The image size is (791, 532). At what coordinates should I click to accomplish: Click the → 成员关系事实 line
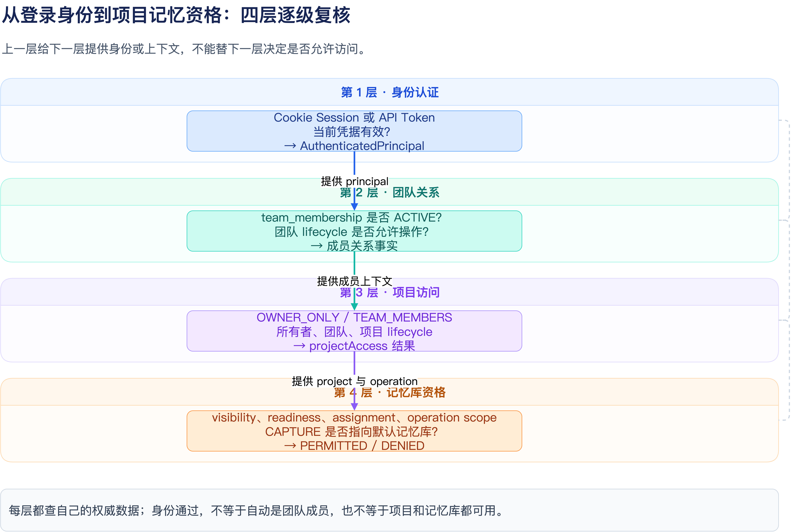pos(354,246)
